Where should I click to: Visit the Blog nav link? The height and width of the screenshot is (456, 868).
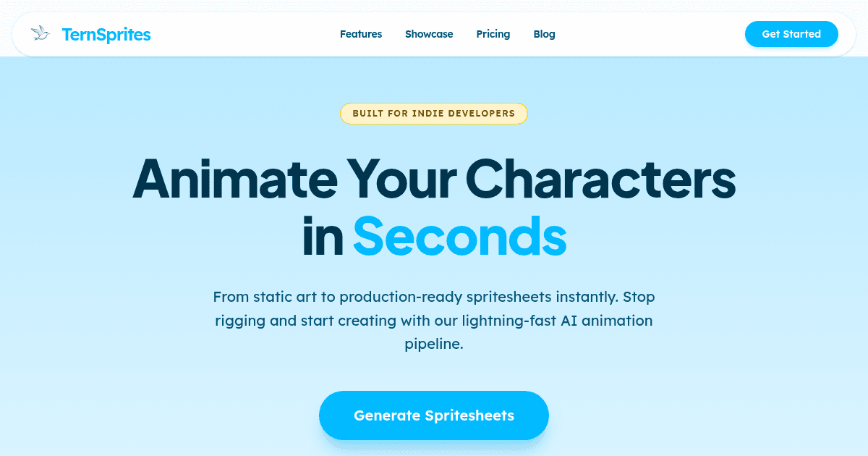(x=544, y=34)
